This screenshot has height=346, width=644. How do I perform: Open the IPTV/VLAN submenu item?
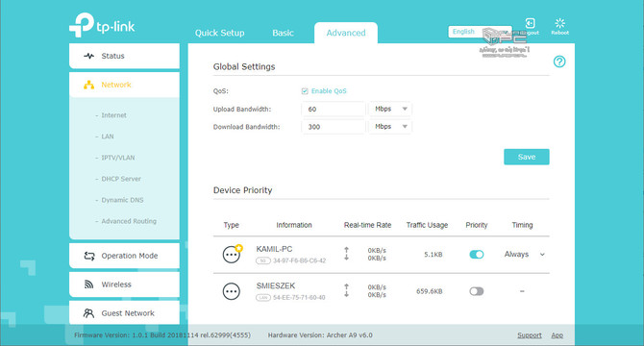point(118,158)
